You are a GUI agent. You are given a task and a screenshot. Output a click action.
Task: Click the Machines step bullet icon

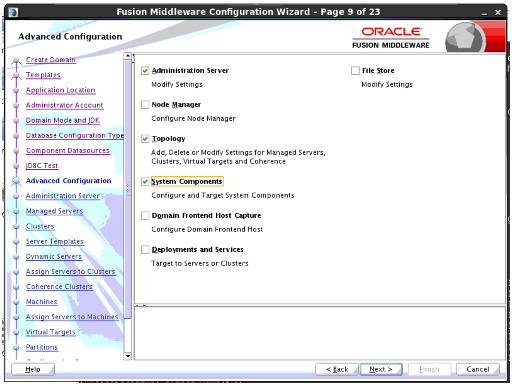point(16,302)
